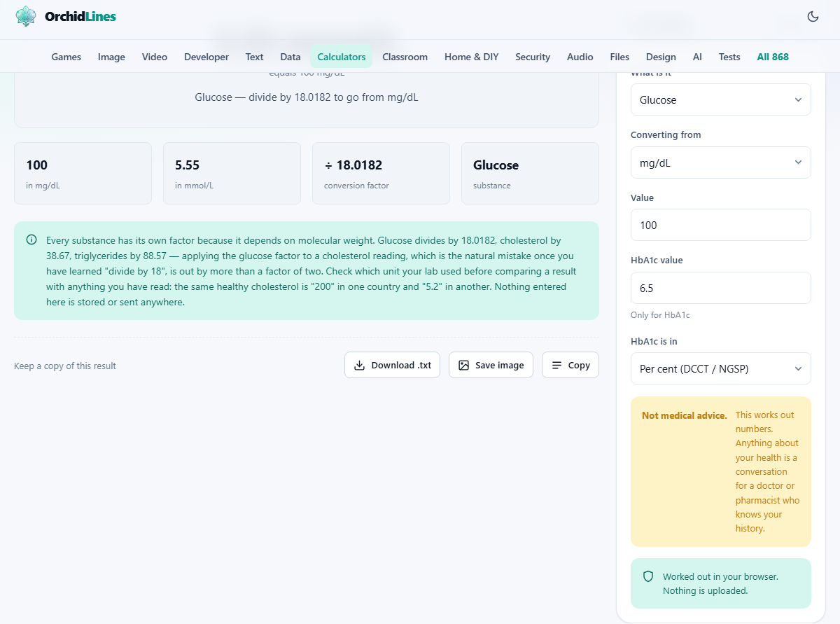The height and width of the screenshot is (624, 840).
Task: Click the 'Glucose' substance result card
Action: pyautogui.click(x=530, y=174)
